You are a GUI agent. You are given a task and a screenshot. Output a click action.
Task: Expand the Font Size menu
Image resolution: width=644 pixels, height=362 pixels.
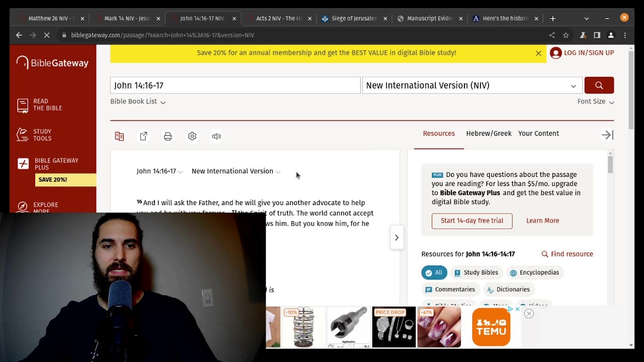tap(596, 102)
